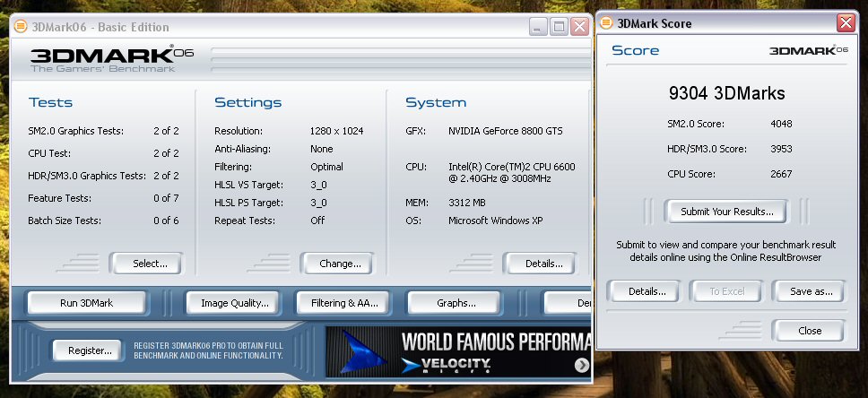Click the HLSL PS Target value 3_0
Viewport: 868px width, 398px height.
tap(318, 203)
